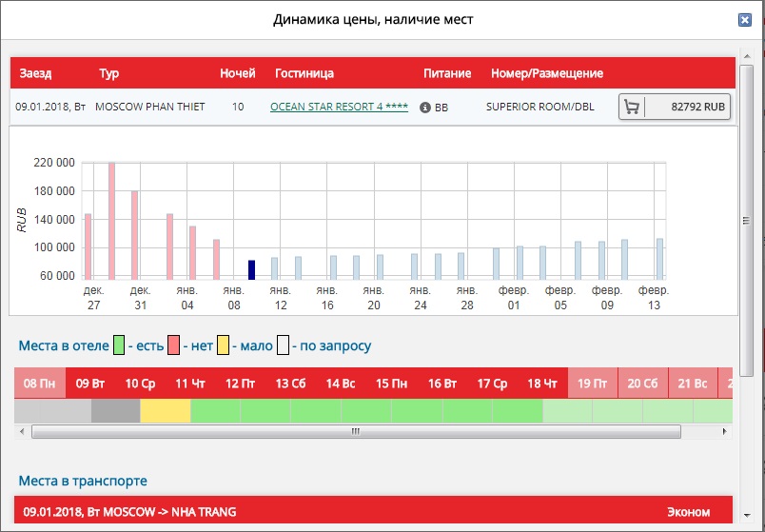Select the 12 Пт date tab

point(240,384)
